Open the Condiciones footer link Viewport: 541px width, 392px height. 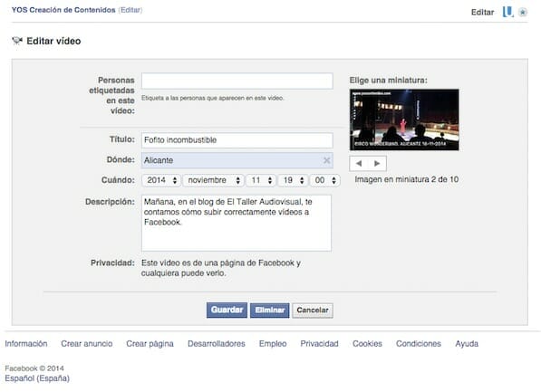(418, 344)
